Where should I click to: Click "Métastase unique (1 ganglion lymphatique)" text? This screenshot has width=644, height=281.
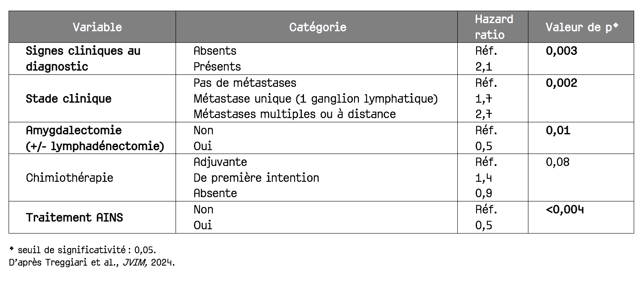[316, 99]
